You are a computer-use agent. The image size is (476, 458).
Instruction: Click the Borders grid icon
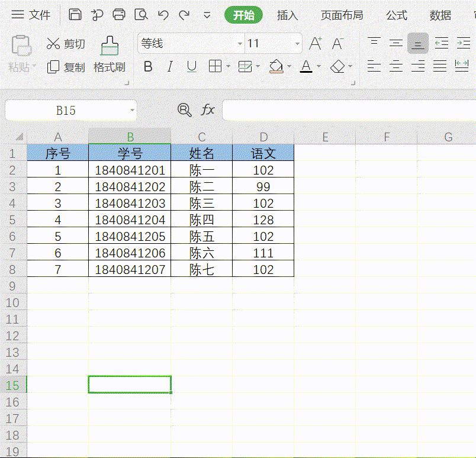pyautogui.click(x=216, y=66)
